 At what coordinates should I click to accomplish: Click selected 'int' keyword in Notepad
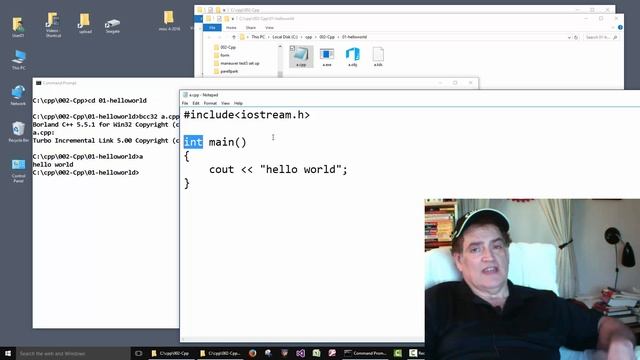[193, 142]
